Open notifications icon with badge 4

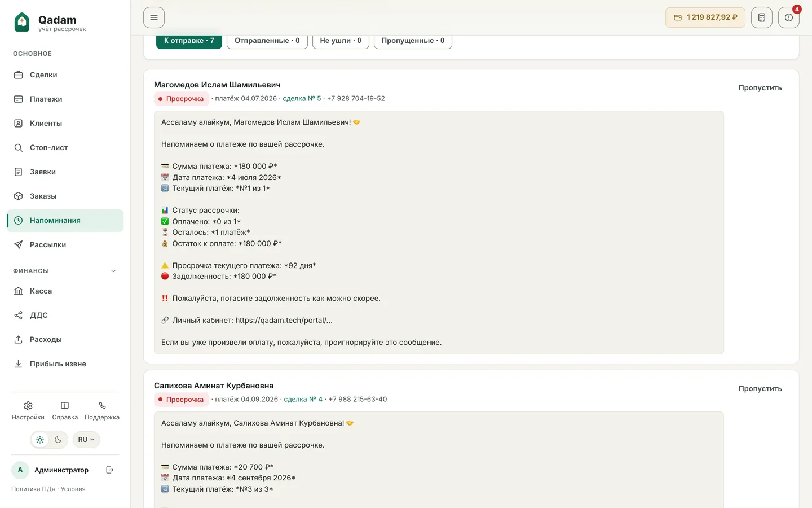[789, 17]
